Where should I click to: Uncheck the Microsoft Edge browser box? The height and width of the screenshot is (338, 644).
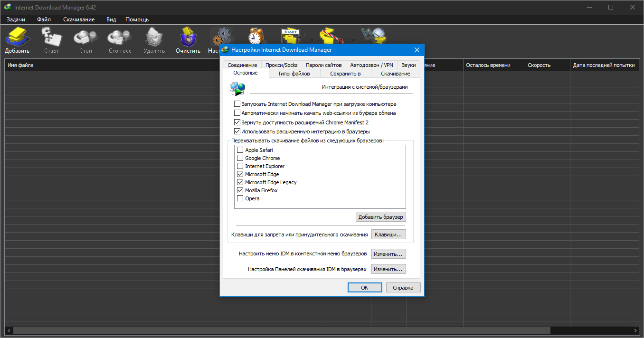[240, 174]
